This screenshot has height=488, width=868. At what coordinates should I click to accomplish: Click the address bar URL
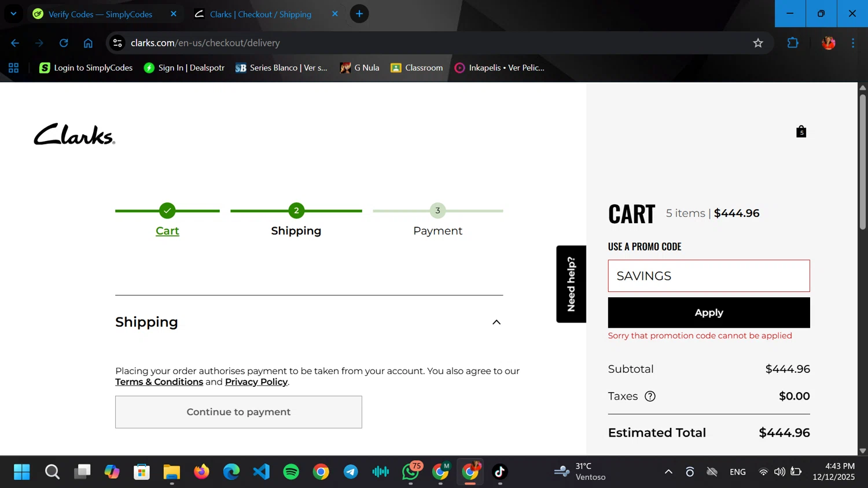pyautogui.click(x=205, y=43)
